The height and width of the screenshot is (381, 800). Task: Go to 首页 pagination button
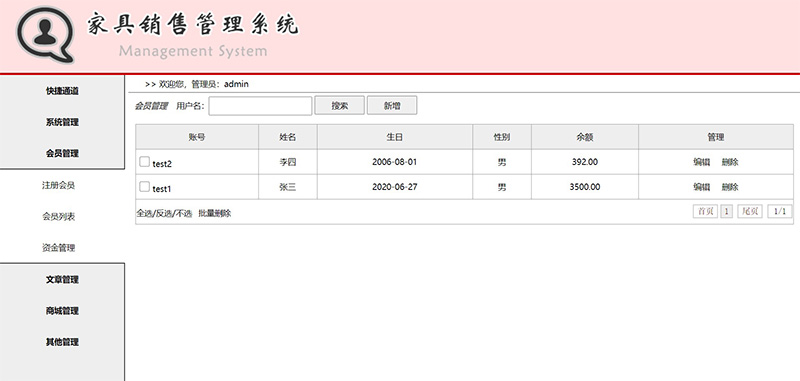[705, 212]
